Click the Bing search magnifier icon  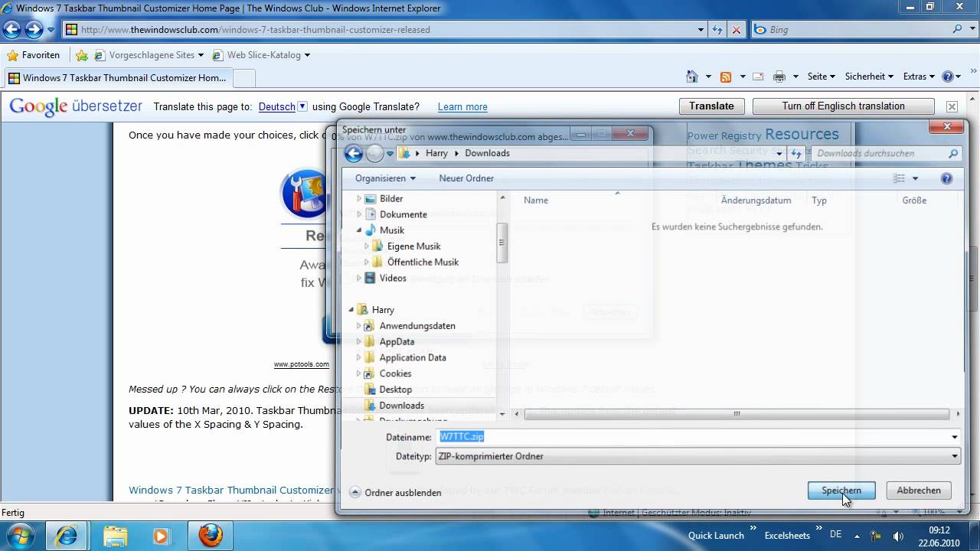958,29
